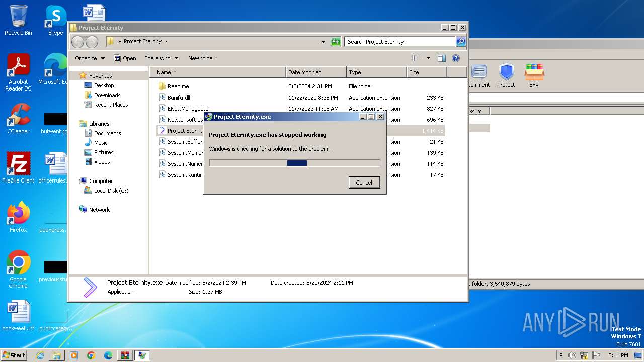Click the Change your view icon
This screenshot has width=644, height=362.
click(416, 58)
